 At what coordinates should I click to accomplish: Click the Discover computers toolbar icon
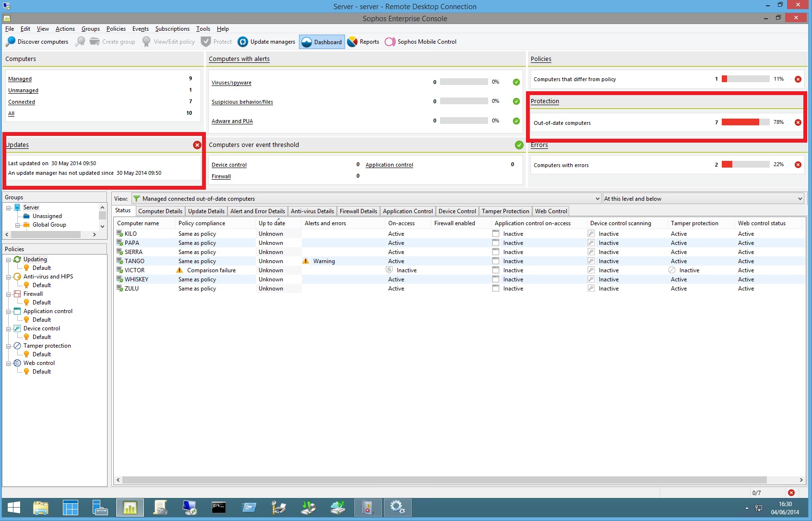11,42
